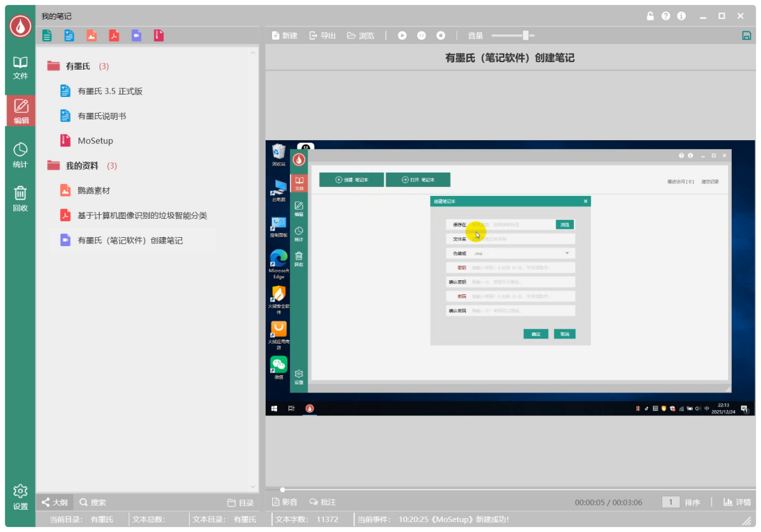Open the note 有墨氏 3.5 正式版

[x=110, y=91]
